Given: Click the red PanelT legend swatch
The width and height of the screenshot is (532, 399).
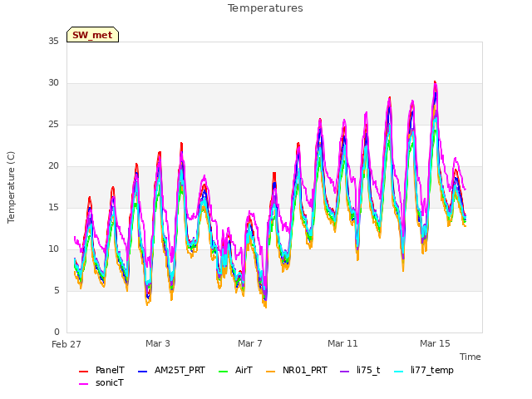Looking at the screenshot, I should [83, 372].
